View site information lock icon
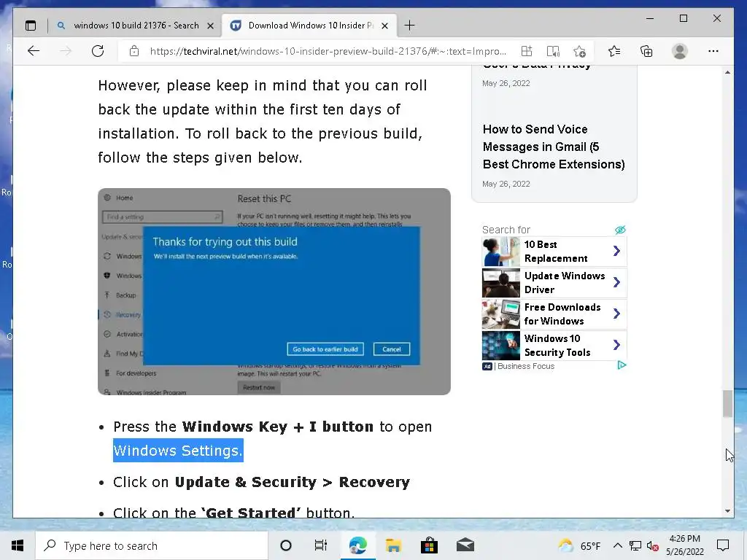This screenshot has width=747, height=560. coord(134,51)
